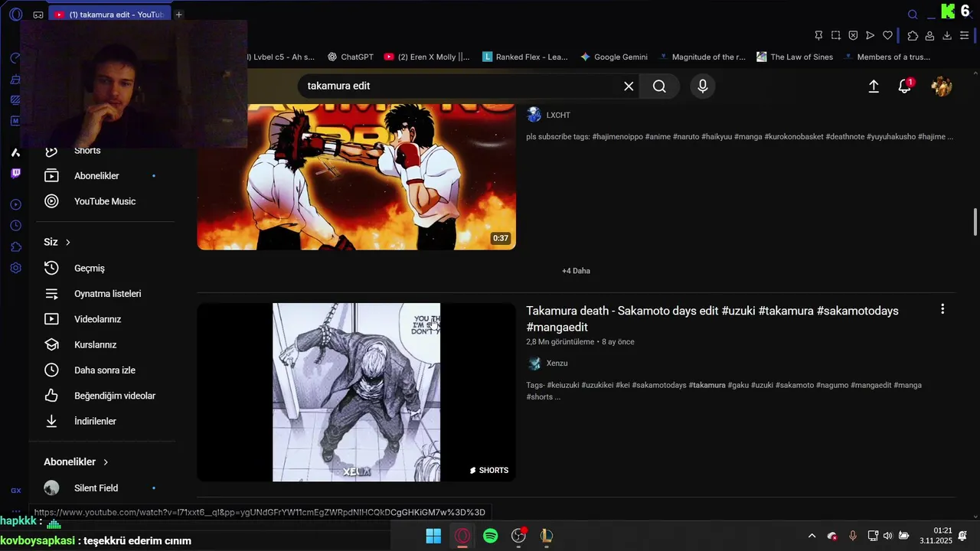Play the boxing anime 0:37 thumbnail

356,177
